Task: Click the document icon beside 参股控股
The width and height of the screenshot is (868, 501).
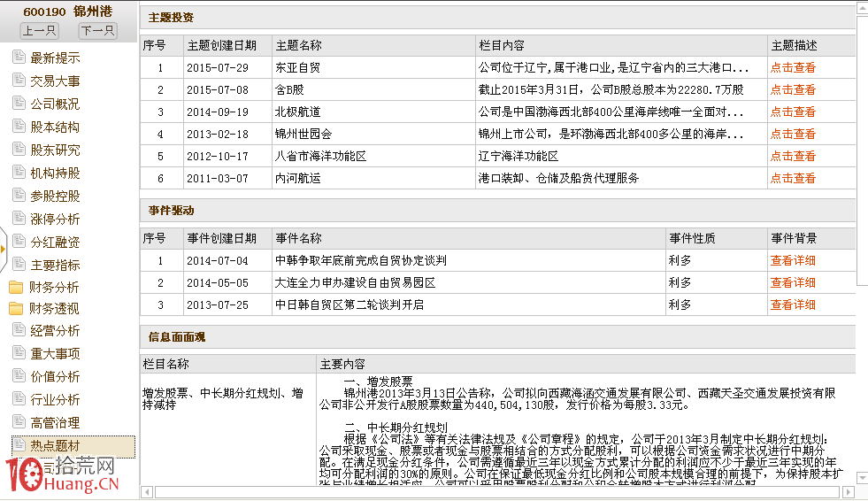Action: (x=19, y=196)
